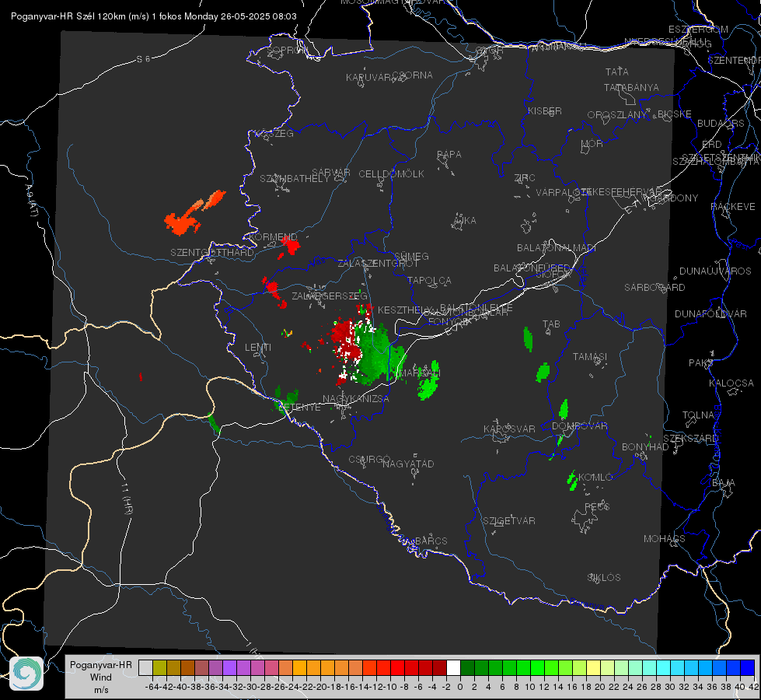Viewport: 761px width, 700px height.
Task: Click the KÖRMEND town label
Action: [x=273, y=237]
